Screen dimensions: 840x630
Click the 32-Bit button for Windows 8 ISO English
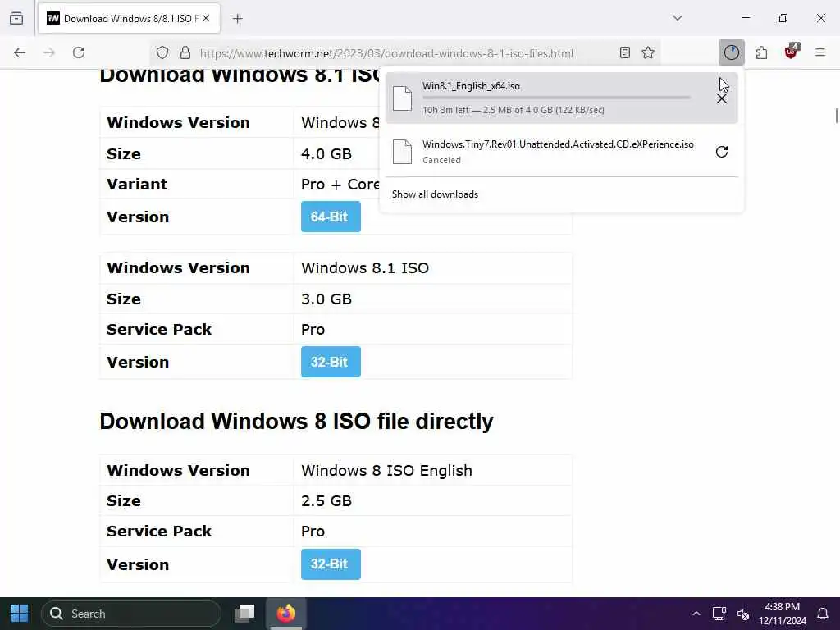pyautogui.click(x=331, y=564)
